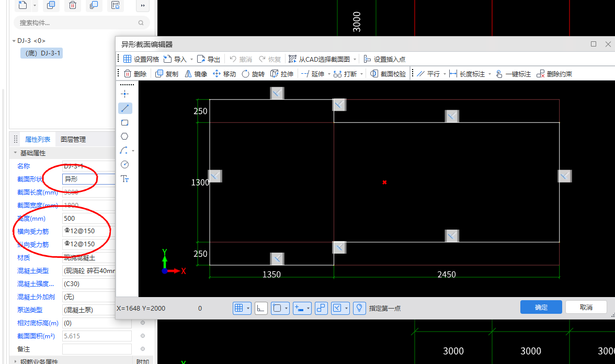Switch to 属性列表 tab
The height and width of the screenshot is (364, 615).
38,139
